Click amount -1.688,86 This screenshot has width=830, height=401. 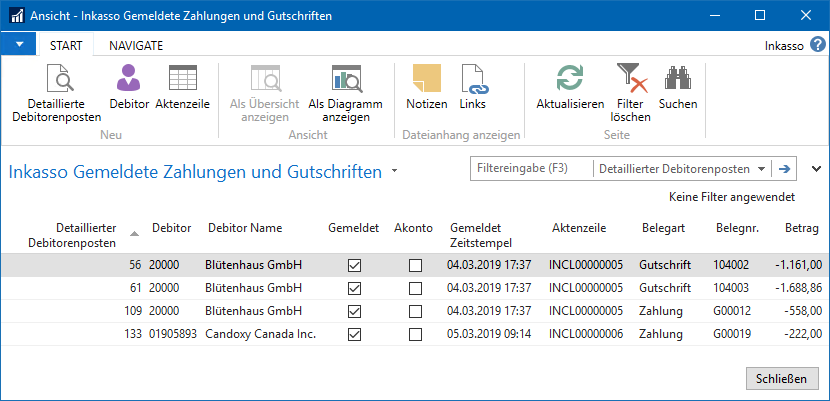799,288
